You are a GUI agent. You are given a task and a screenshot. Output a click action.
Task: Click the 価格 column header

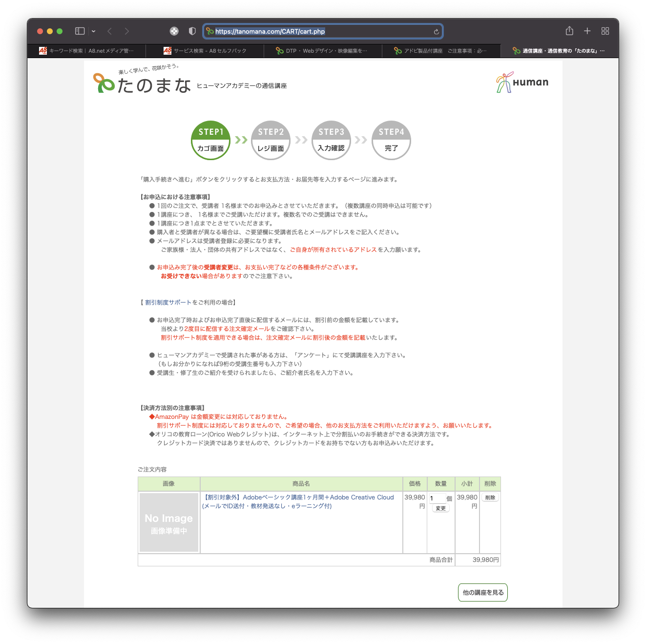415,484
